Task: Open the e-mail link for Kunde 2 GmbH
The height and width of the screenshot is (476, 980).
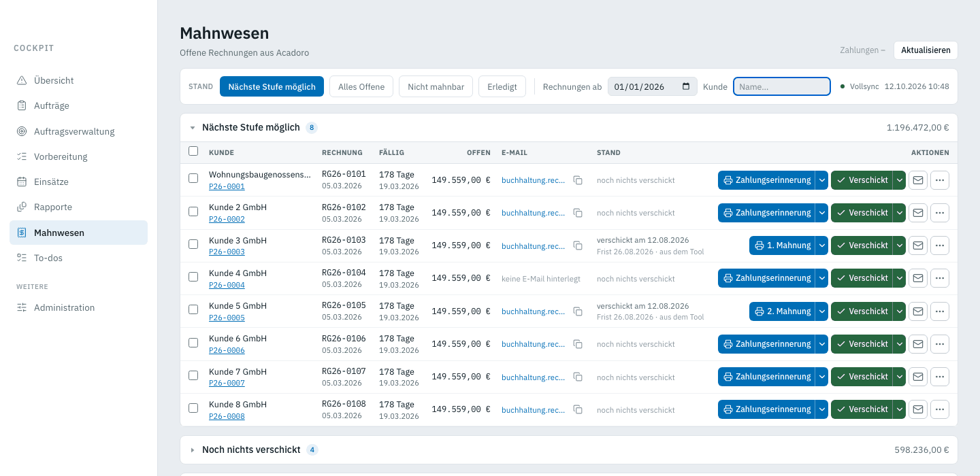Action: pos(534,213)
